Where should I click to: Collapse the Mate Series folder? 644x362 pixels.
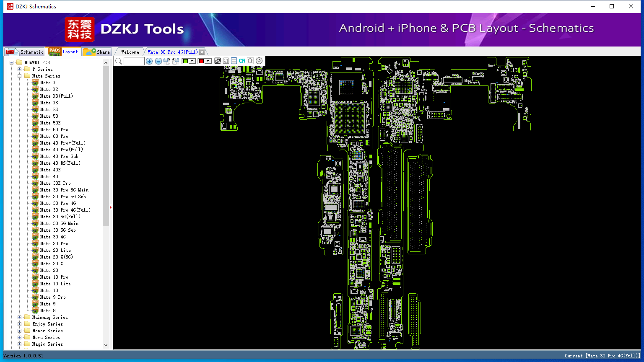pyautogui.click(x=19, y=76)
